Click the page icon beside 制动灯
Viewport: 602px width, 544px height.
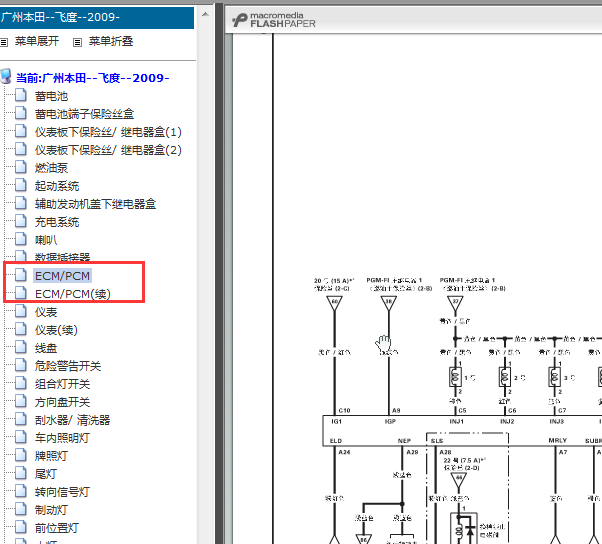(x=21, y=509)
